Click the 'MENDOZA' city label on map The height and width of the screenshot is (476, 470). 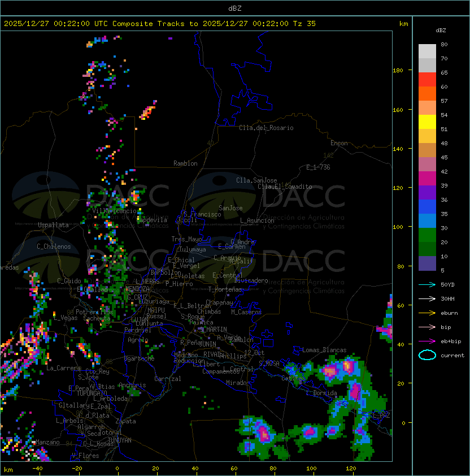(x=137, y=289)
